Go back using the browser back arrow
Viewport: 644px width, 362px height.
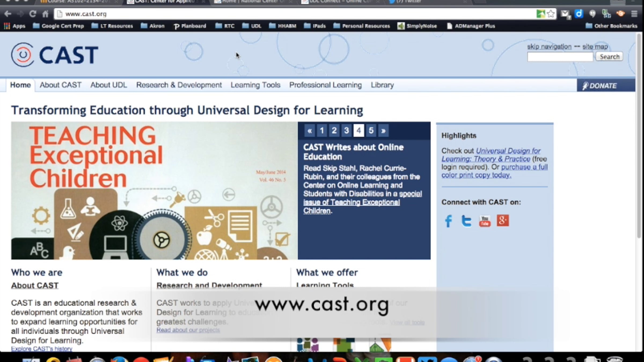pos(8,14)
